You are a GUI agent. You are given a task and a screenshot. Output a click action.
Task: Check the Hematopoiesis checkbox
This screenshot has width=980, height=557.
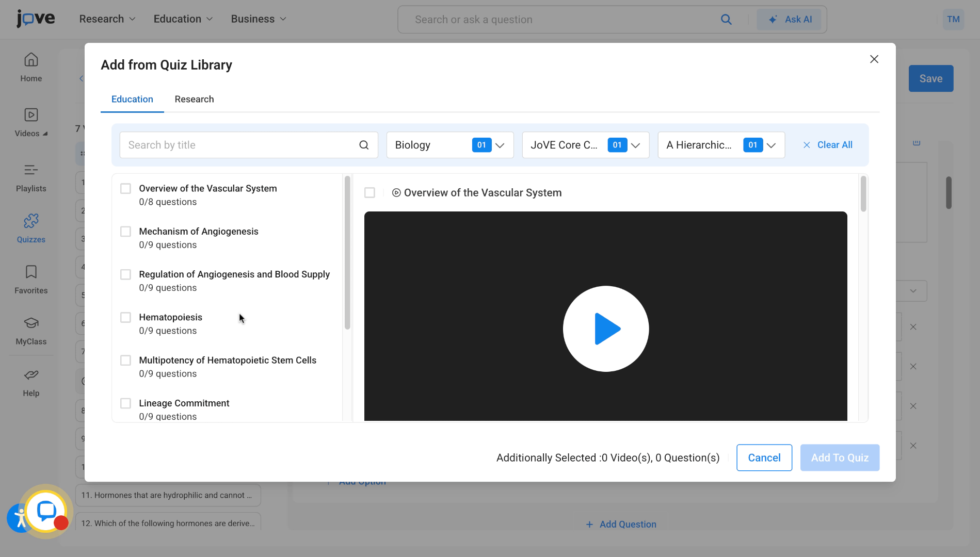(125, 317)
